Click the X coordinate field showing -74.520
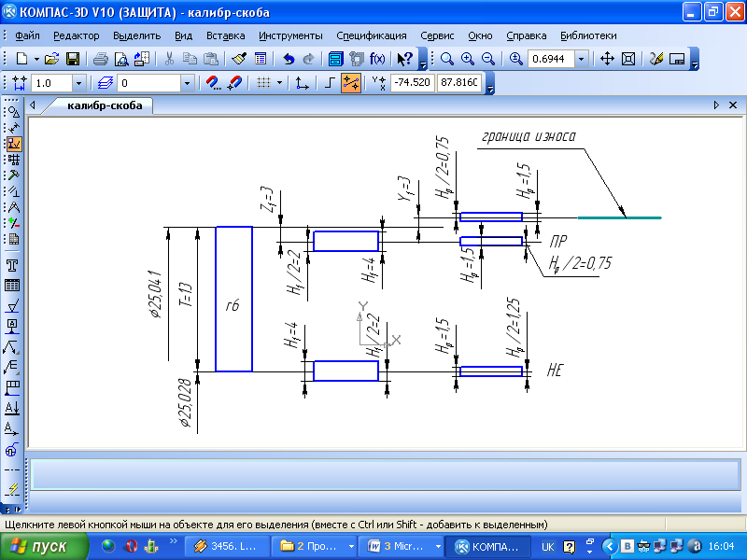 tap(412, 83)
